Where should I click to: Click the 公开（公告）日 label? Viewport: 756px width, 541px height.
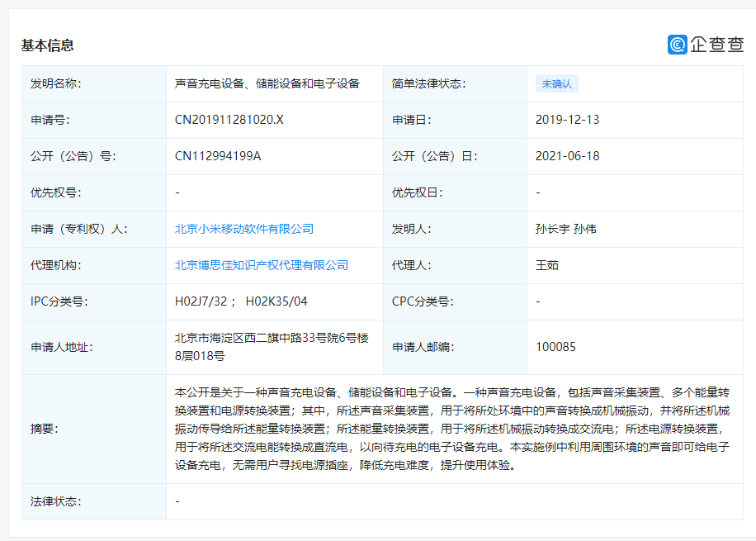(x=434, y=156)
